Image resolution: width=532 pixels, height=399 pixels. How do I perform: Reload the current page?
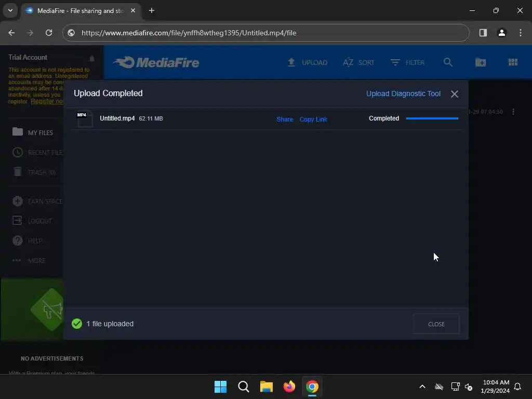(x=49, y=33)
